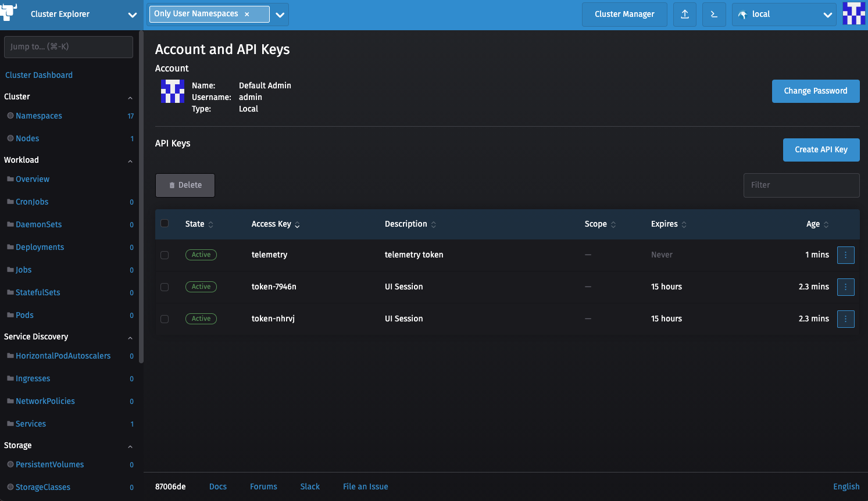Check the token-nhrvj row checkbox
The image size is (868, 501).
click(165, 319)
